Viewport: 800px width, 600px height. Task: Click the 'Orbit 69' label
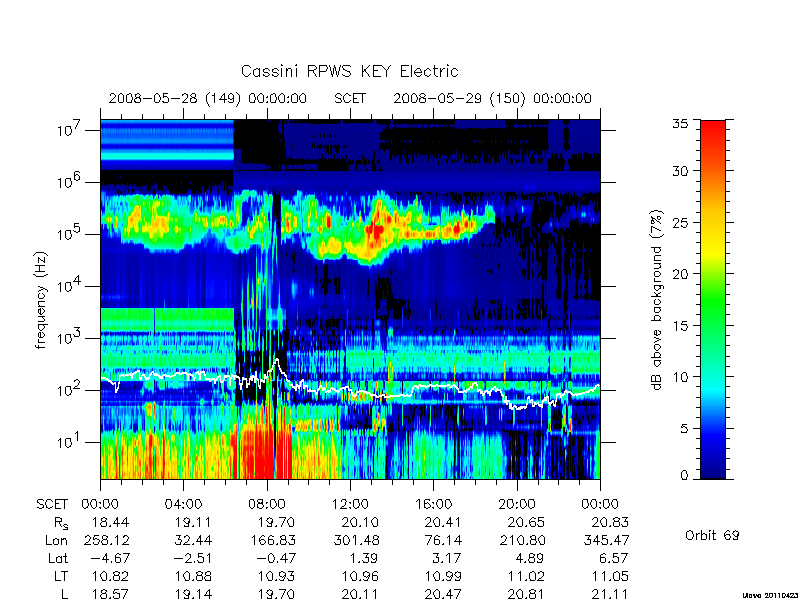pyautogui.click(x=712, y=535)
